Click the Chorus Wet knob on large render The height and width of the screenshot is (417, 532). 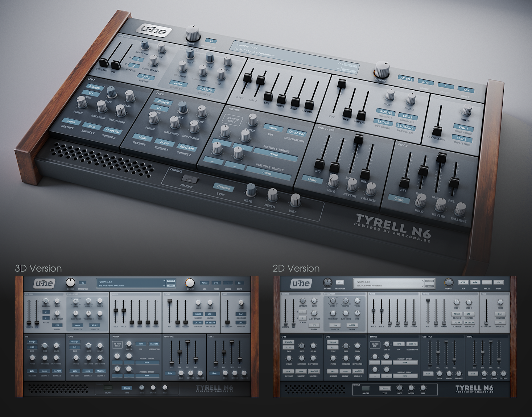click(296, 200)
